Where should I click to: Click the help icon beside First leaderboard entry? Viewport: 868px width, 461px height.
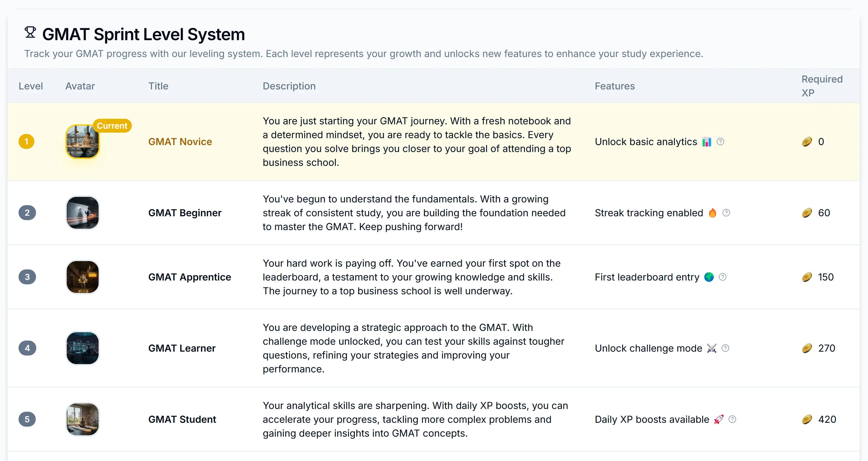click(722, 277)
